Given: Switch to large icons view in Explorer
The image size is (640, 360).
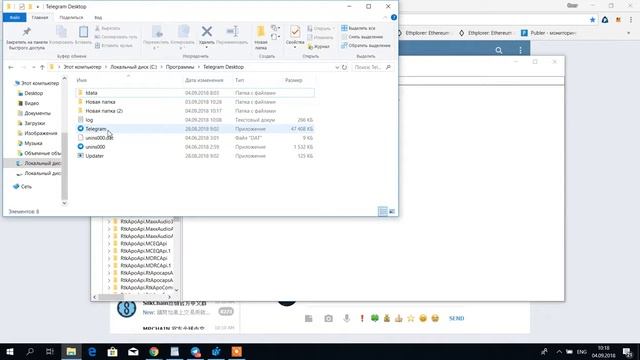Looking at the screenshot, I should [392, 211].
